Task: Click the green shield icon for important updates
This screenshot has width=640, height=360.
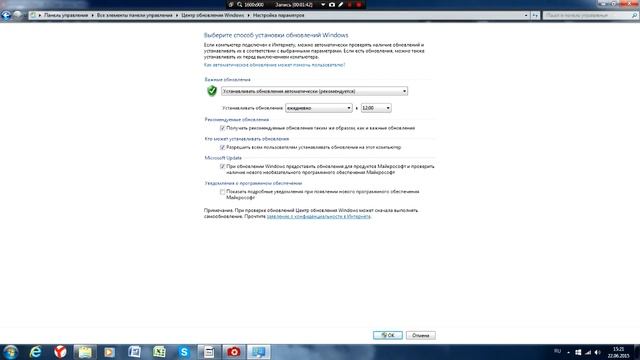Action: coord(212,91)
